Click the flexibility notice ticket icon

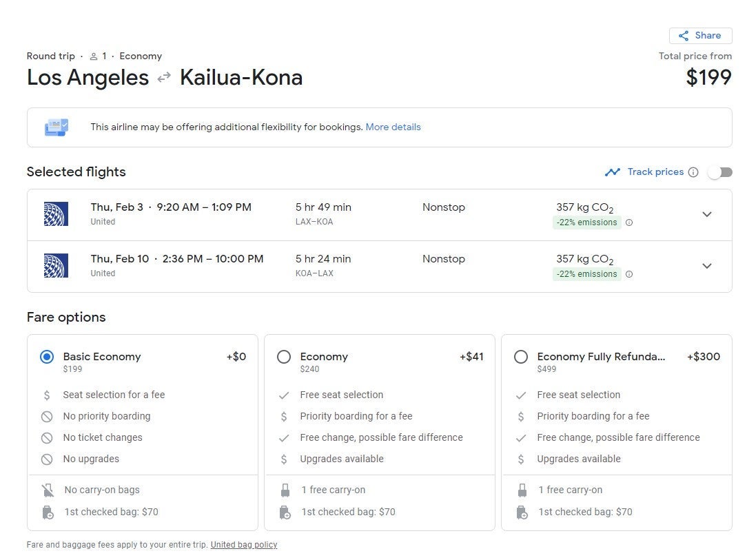pos(57,127)
